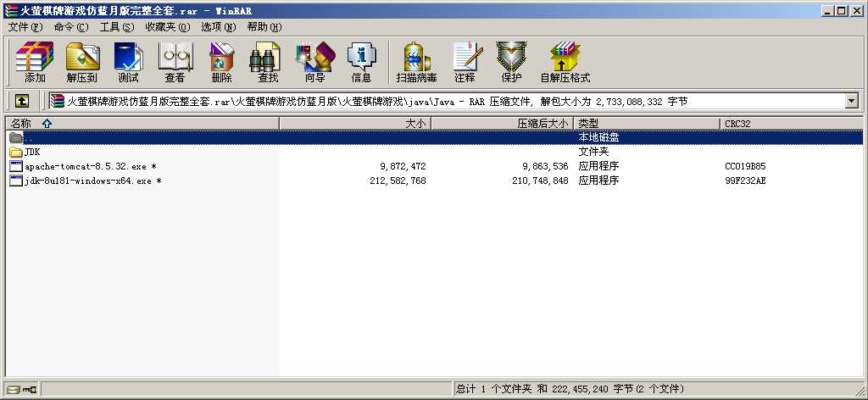Image resolution: width=868 pixels, height=400 pixels.
Task: Click the Protect (保护) shield icon
Action: pyautogui.click(x=511, y=62)
